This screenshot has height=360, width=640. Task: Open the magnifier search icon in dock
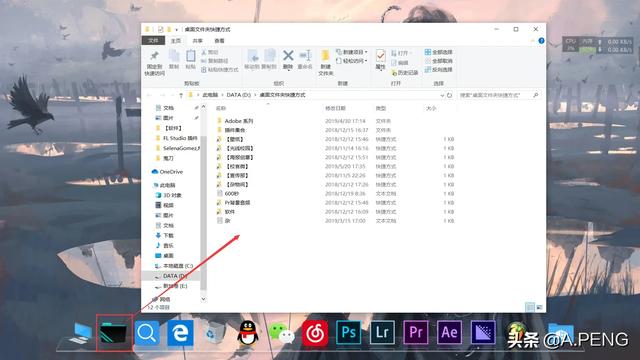coord(147,333)
